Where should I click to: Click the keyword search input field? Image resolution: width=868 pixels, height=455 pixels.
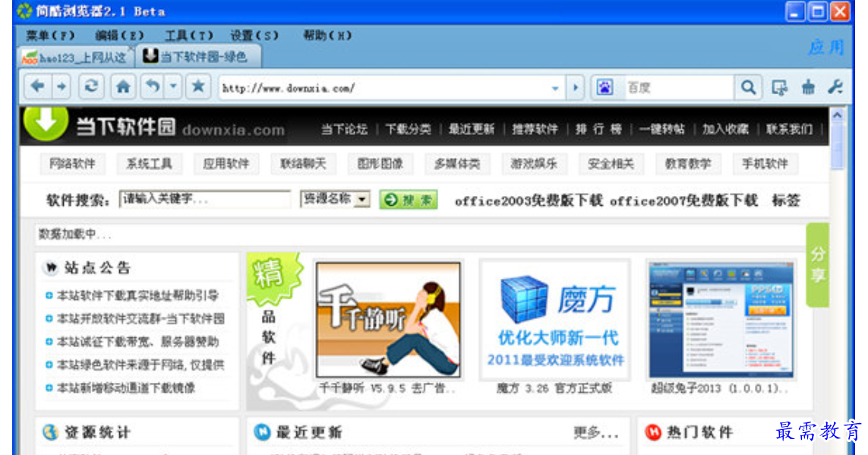point(205,199)
